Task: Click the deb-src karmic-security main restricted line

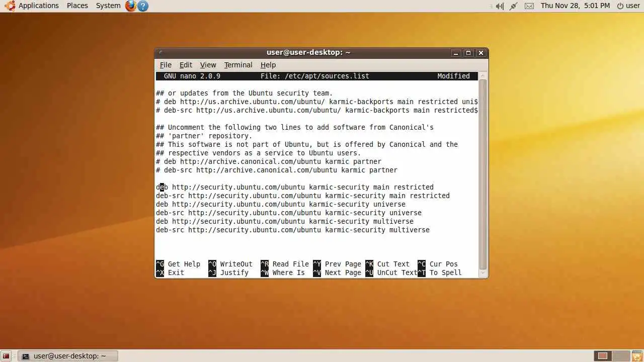Action: click(x=303, y=196)
